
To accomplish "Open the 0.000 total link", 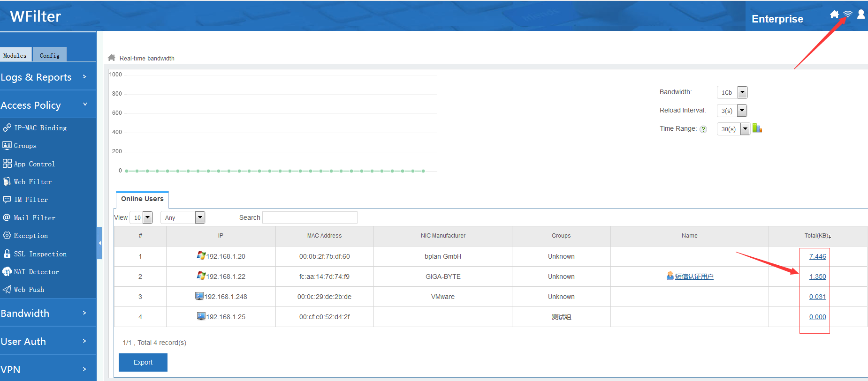I will pos(817,317).
